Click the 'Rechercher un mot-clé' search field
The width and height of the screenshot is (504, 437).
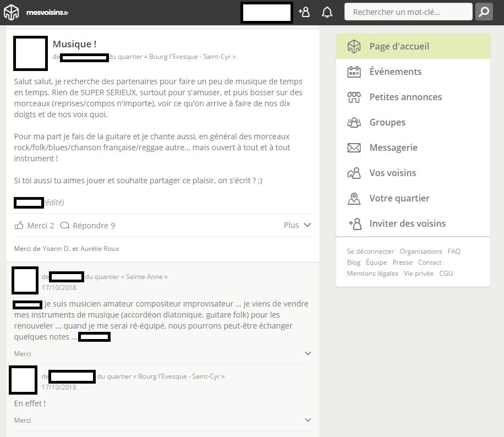click(x=408, y=12)
